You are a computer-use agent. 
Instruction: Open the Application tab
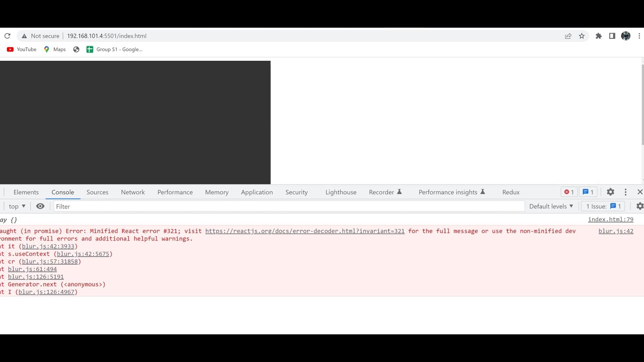tap(257, 192)
